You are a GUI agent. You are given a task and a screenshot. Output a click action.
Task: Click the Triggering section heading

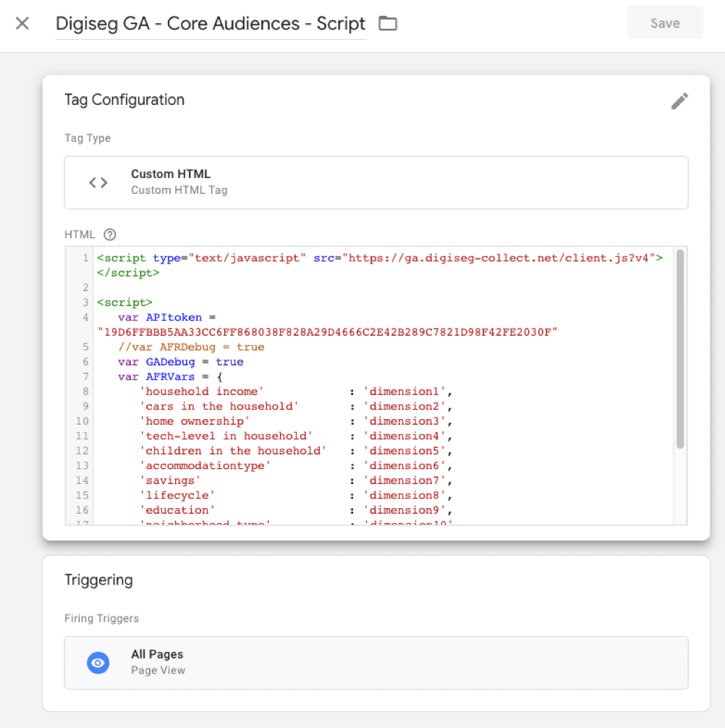tap(98, 580)
